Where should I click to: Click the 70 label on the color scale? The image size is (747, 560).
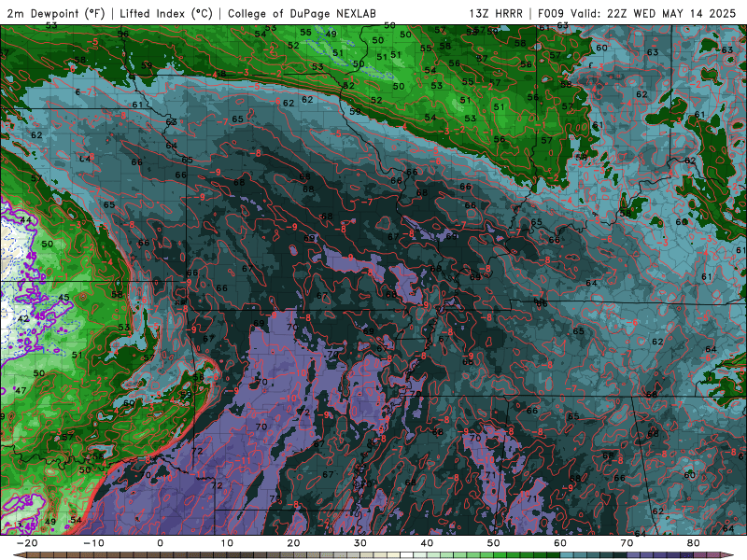coord(627,543)
